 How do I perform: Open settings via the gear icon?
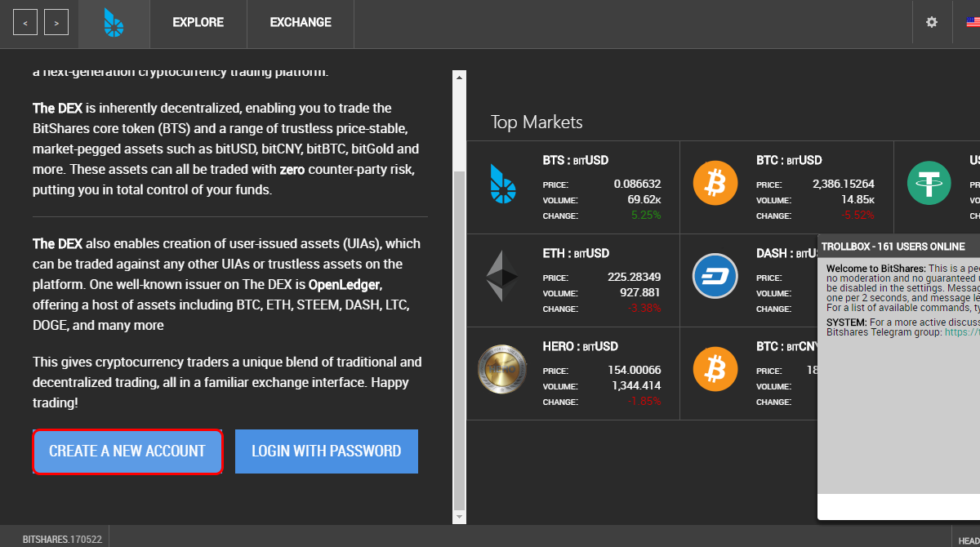click(x=932, y=23)
